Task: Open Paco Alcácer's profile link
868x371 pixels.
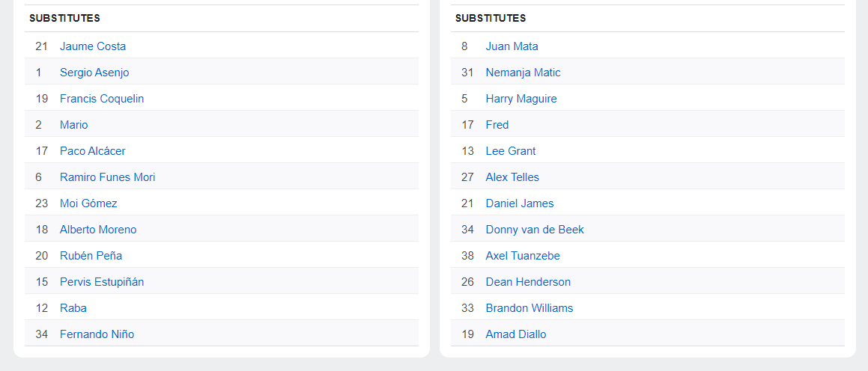Action: coord(93,151)
